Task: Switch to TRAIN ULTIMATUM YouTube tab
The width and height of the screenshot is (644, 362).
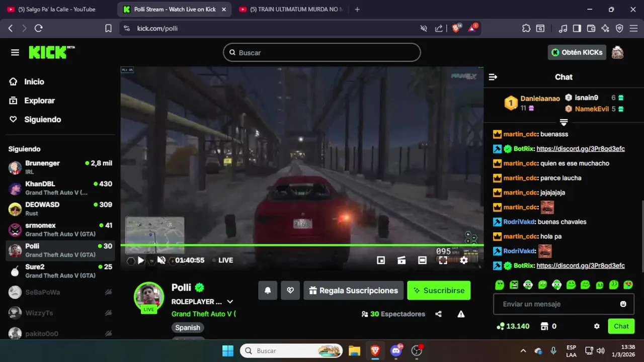Action: tap(293, 9)
